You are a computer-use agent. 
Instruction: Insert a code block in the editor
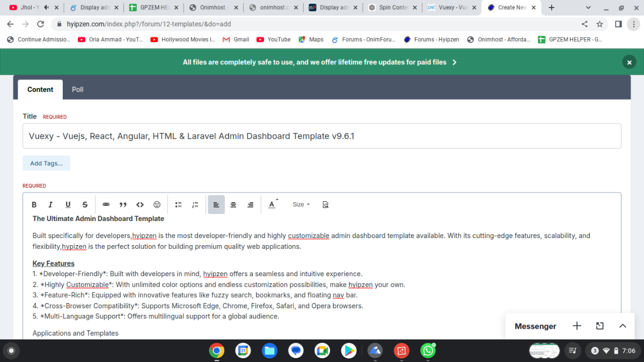click(140, 204)
